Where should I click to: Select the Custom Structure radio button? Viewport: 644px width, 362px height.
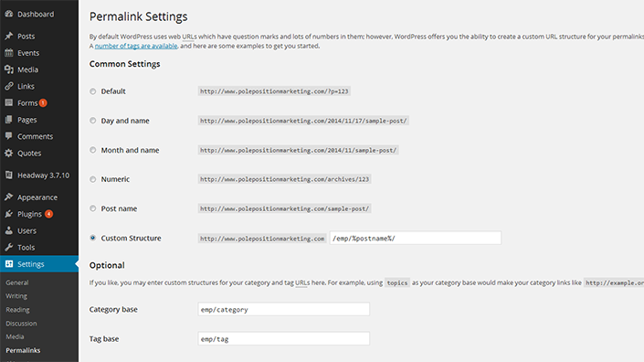[x=93, y=238]
